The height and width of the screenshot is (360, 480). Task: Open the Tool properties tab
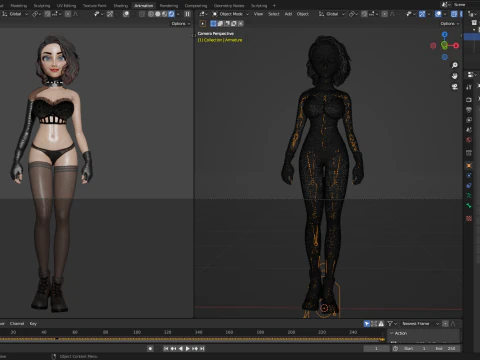pyautogui.click(x=469, y=87)
